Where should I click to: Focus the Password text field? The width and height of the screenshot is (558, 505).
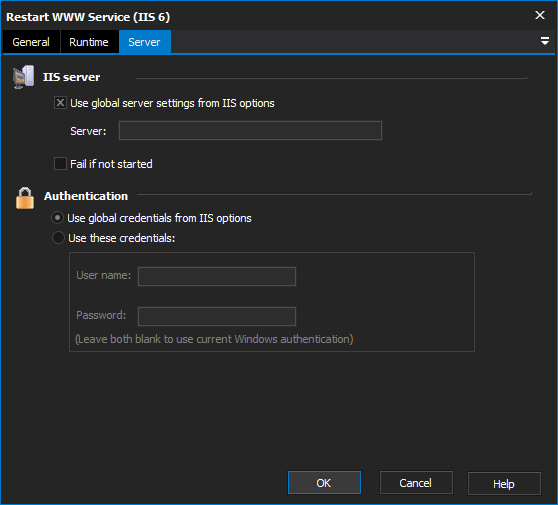click(217, 316)
